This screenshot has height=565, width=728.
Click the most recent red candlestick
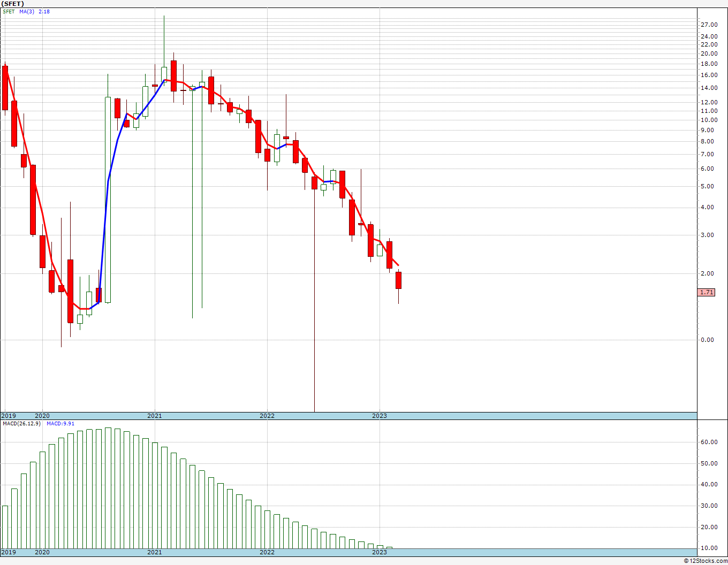click(398, 280)
